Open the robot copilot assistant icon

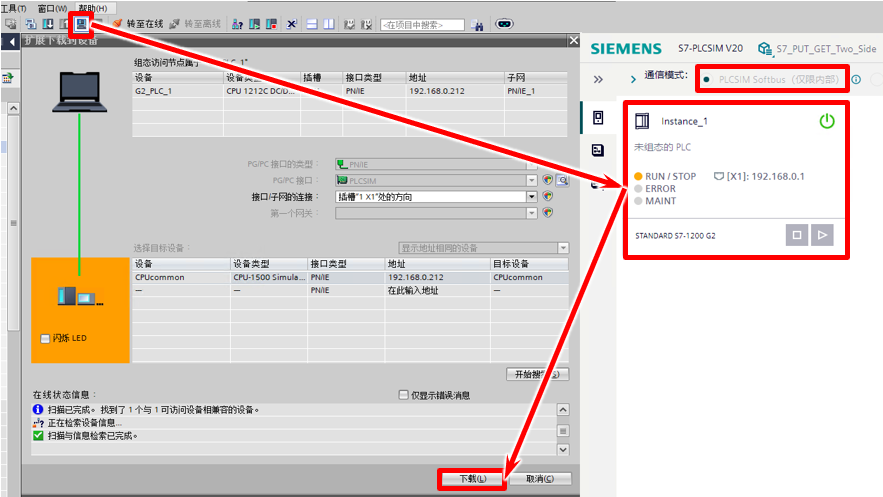coord(504,24)
